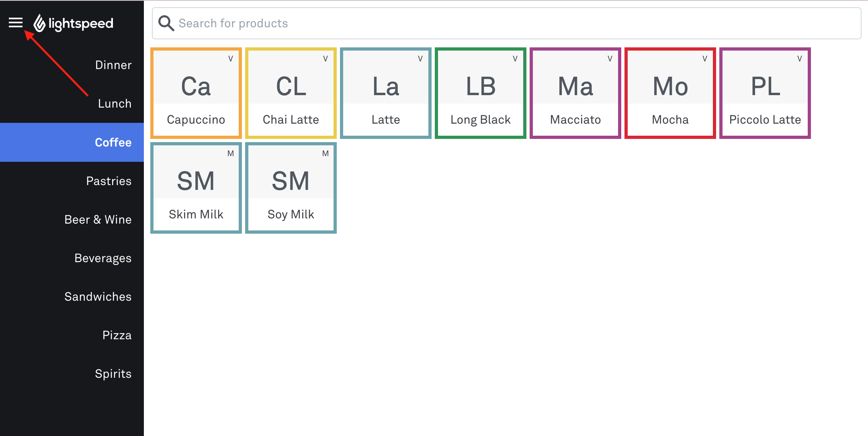Go to Beer & Wine category
The image size is (868, 436).
pyautogui.click(x=98, y=220)
